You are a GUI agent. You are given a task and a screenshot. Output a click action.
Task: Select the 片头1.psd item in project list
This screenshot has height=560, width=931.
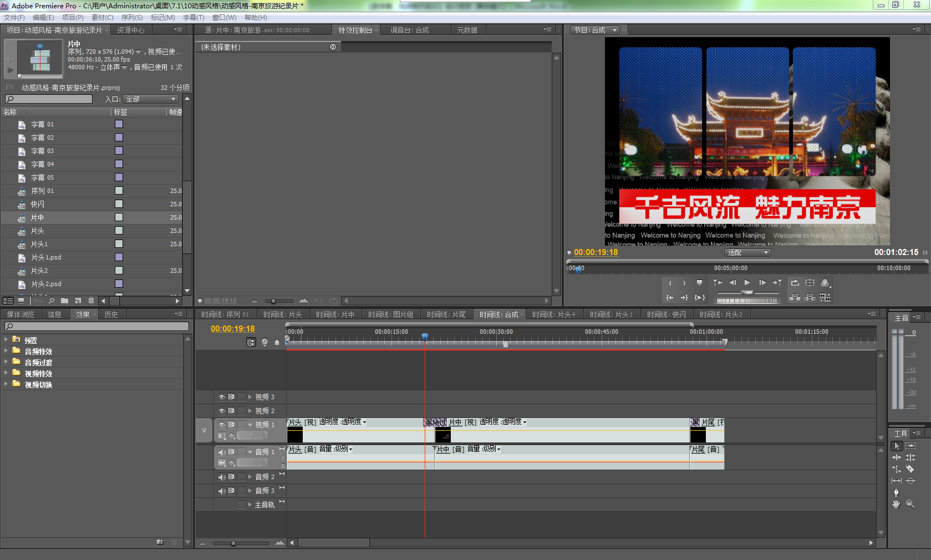46,257
